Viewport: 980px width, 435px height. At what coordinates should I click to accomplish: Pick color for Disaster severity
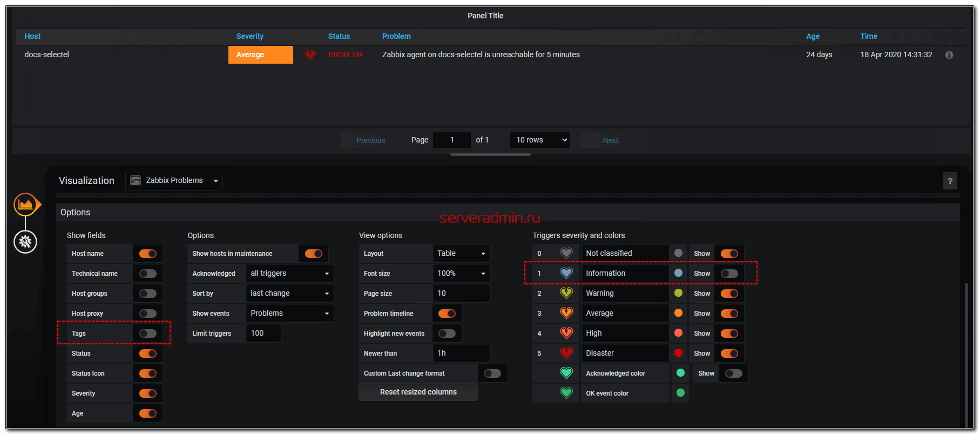click(x=678, y=353)
